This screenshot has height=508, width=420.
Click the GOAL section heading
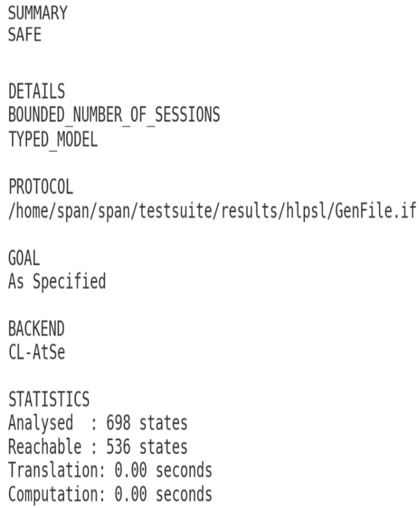tap(24, 258)
